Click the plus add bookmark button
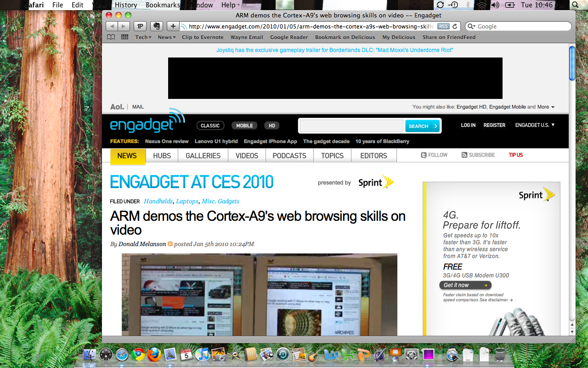The height and width of the screenshot is (368, 588). (172, 26)
